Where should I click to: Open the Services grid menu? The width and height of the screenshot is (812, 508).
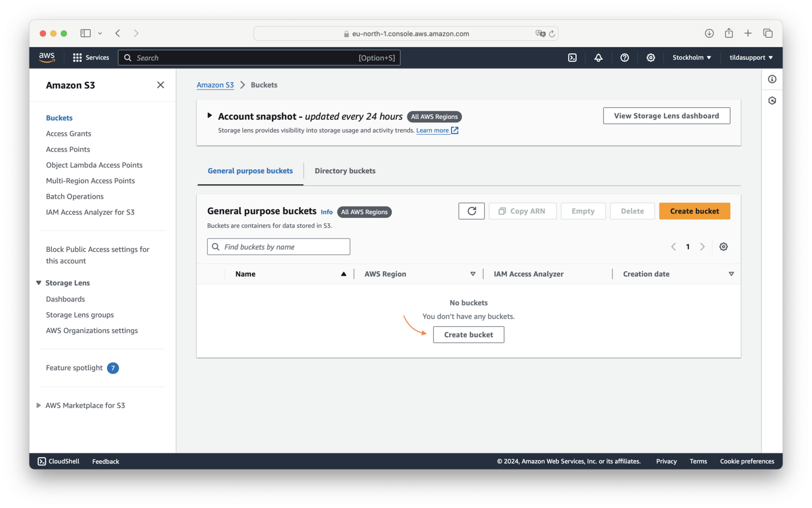91,58
